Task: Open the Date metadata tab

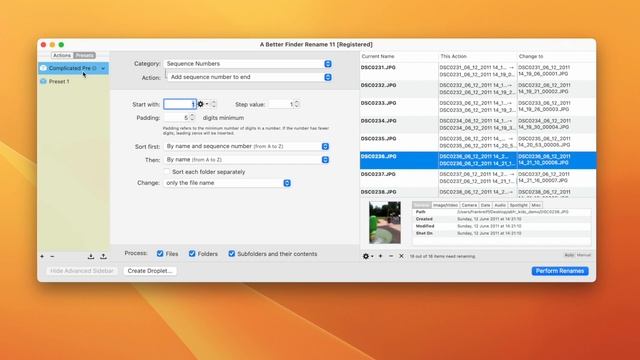Action: 485,205
